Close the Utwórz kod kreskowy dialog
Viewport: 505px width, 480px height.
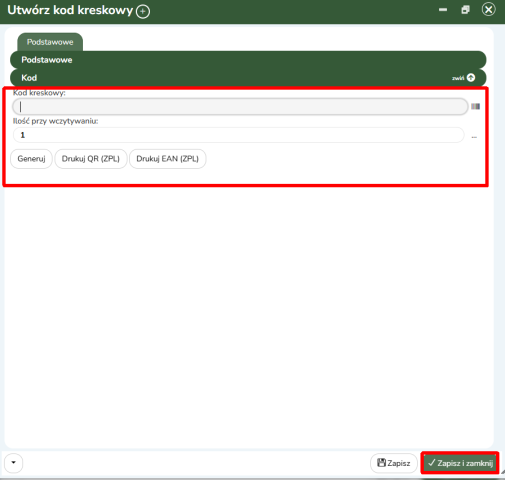pyautogui.click(x=488, y=9)
